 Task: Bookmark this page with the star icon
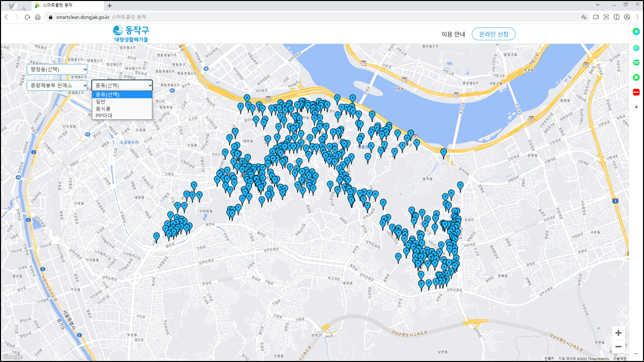[584, 17]
